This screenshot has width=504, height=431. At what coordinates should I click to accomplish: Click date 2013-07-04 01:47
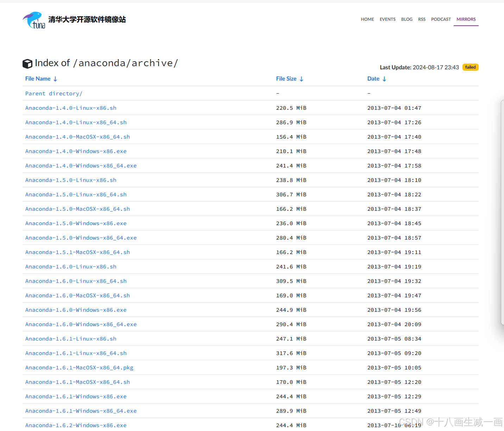pyautogui.click(x=394, y=108)
